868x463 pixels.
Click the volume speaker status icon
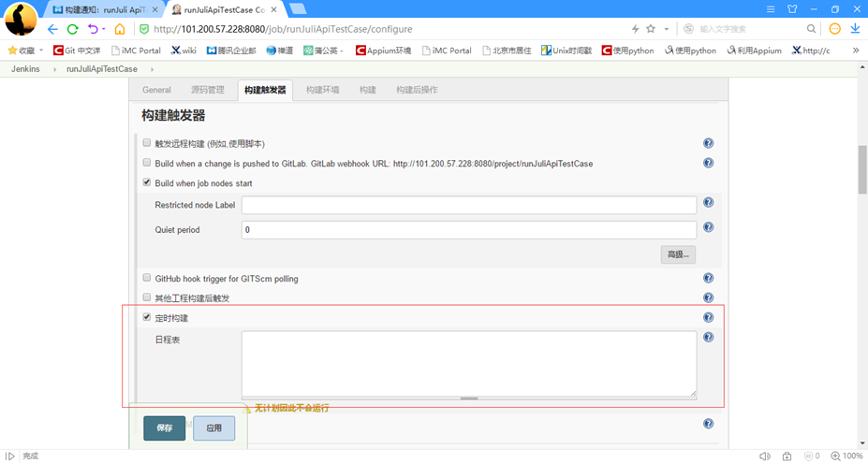tap(765, 456)
